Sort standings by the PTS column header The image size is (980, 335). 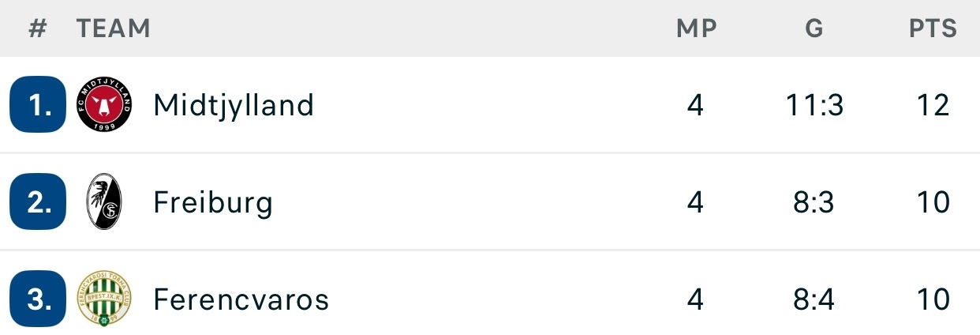[x=933, y=29]
